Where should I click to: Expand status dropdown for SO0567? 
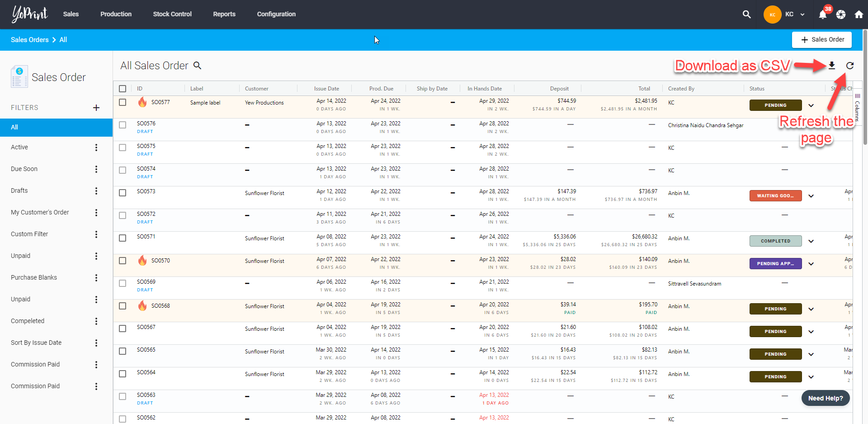coord(811,332)
